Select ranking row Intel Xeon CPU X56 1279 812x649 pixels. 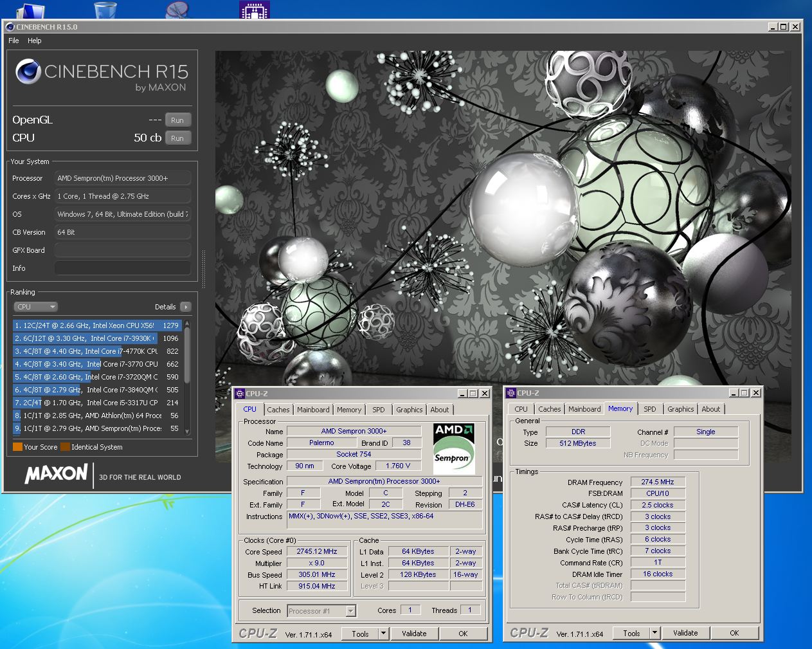[x=97, y=325]
